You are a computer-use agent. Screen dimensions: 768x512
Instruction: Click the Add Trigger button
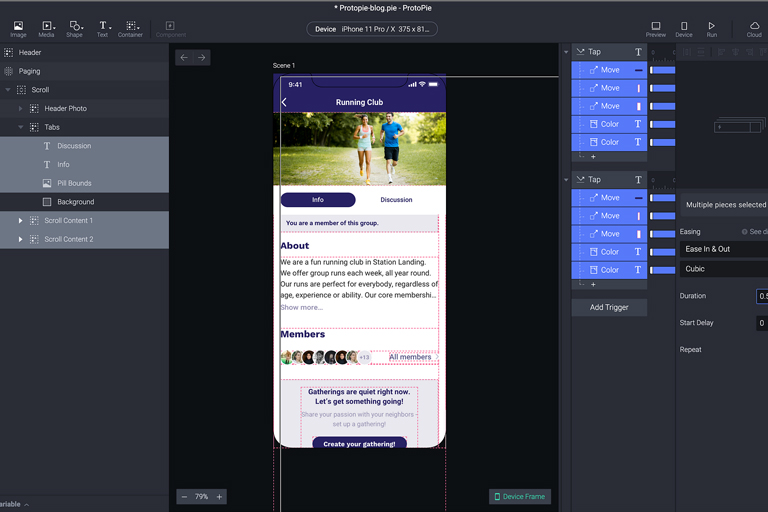pos(609,307)
